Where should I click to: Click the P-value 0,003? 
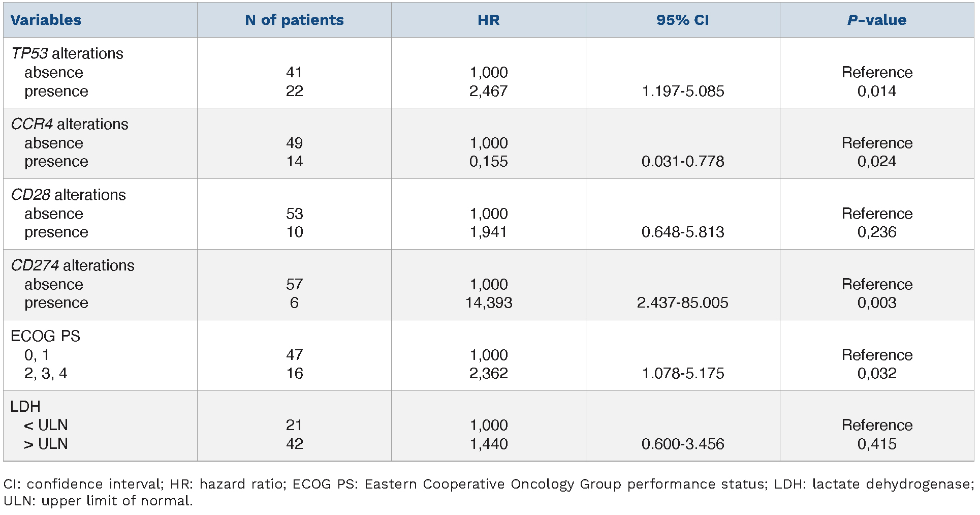click(x=876, y=302)
